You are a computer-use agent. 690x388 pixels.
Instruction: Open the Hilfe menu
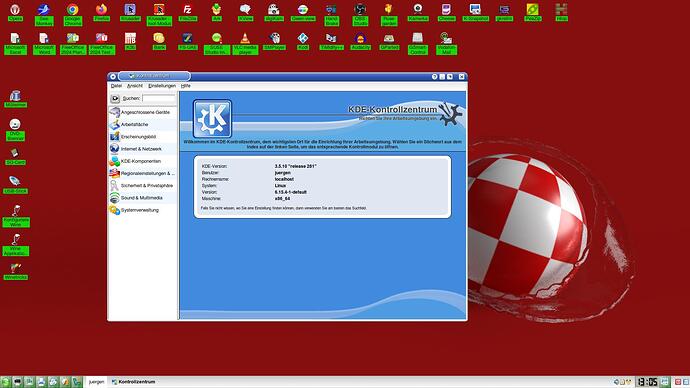(x=186, y=86)
